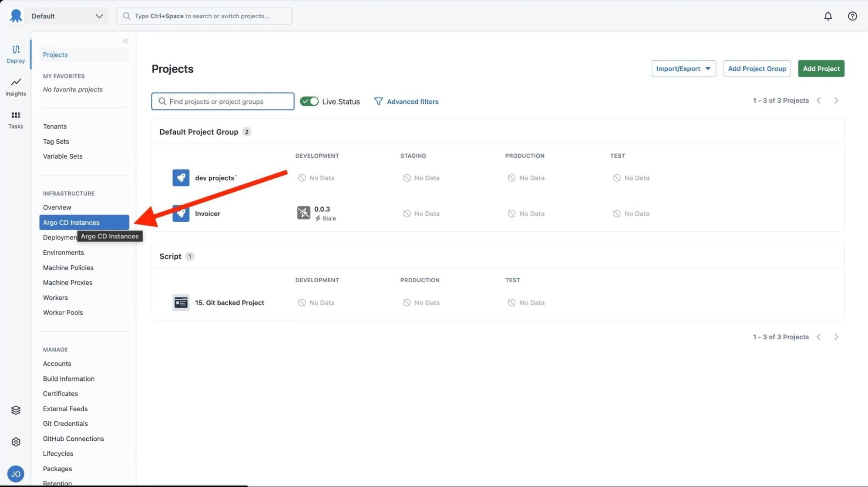Collapse the navigation sidebar

pyautogui.click(x=125, y=41)
